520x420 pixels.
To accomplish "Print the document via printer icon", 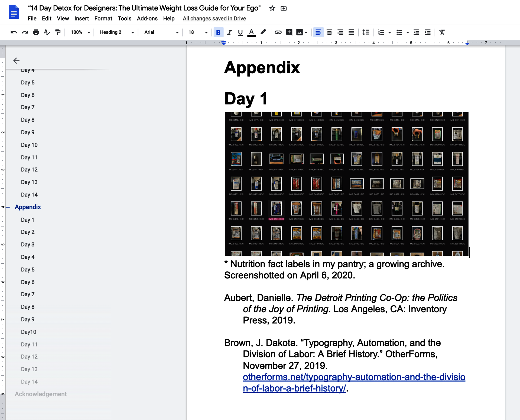I will pyautogui.click(x=36, y=32).
